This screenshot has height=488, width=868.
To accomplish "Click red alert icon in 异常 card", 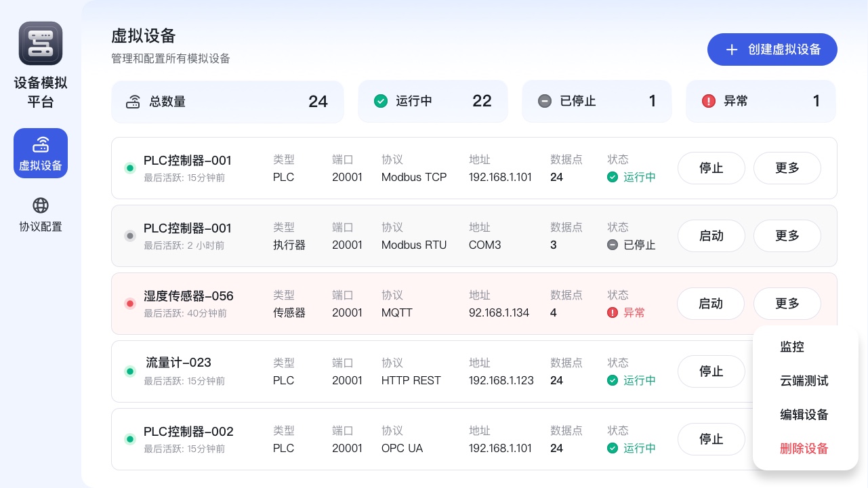I will coord(709,101).
